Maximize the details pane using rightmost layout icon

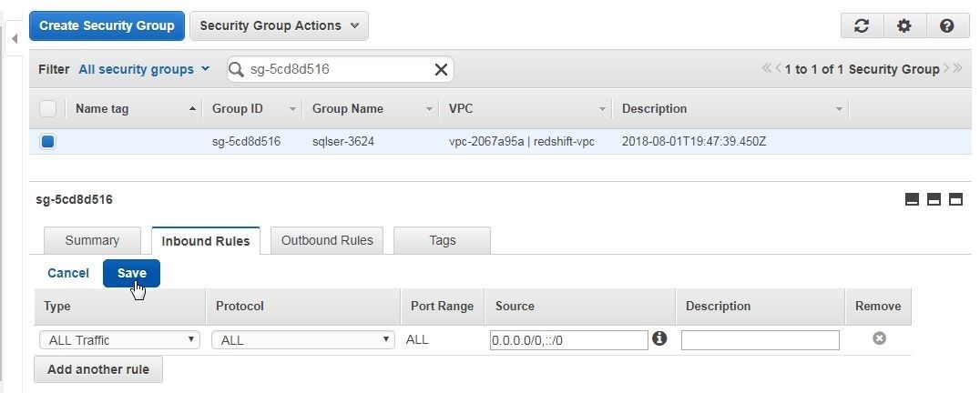(955, 199)
